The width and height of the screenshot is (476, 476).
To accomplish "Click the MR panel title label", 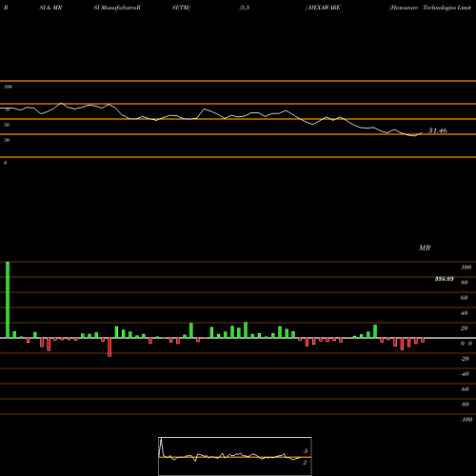I will (425, 248).
